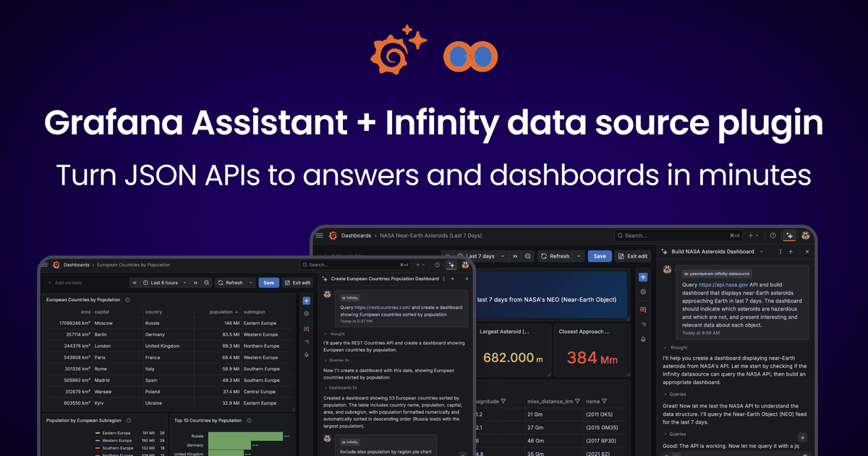The height and width of the screenshot is (456, 868).
Task: Toggle Grafana Assistant sparkle icon in European Countries top bar
Action: pos(451,265)
